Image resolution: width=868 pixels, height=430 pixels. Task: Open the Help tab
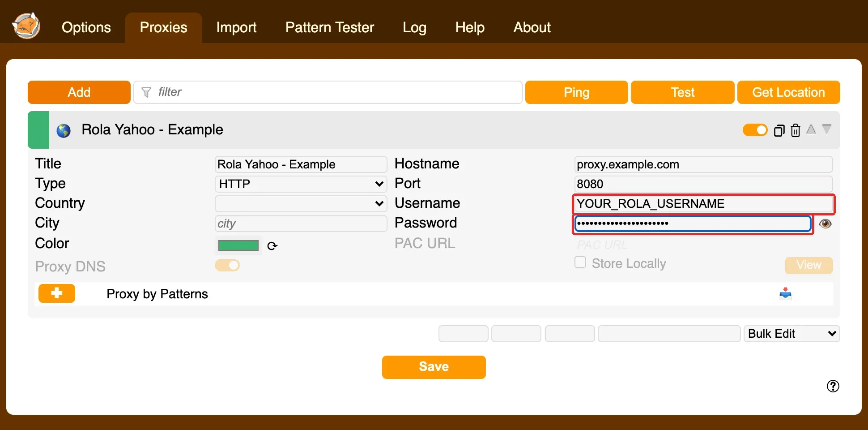470,27
